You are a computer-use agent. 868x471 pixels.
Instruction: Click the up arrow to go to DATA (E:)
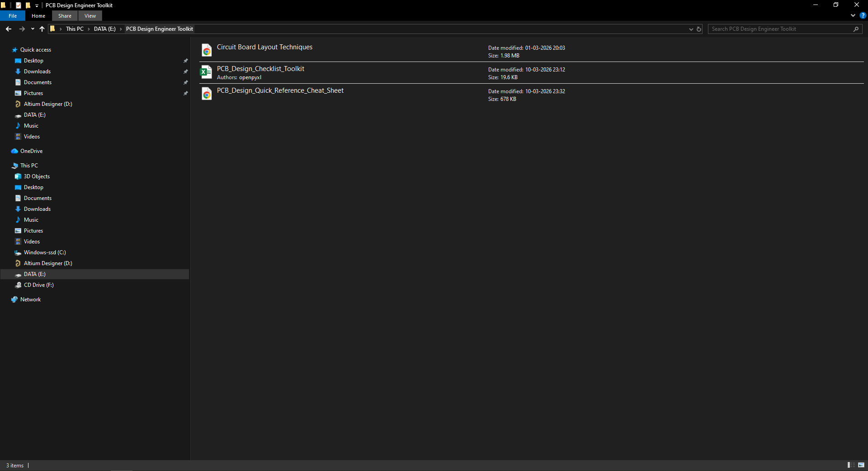coord(42,29)
